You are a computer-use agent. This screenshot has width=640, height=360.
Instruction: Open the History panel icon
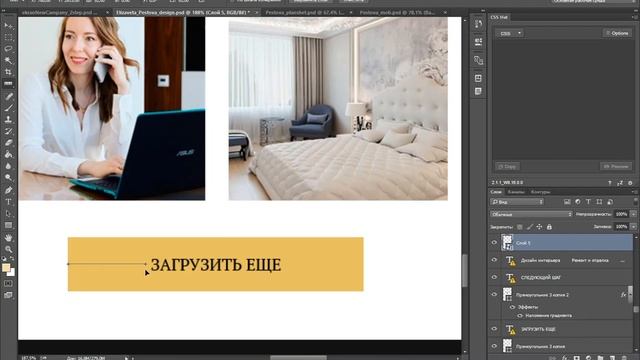[x=478, y=24]
